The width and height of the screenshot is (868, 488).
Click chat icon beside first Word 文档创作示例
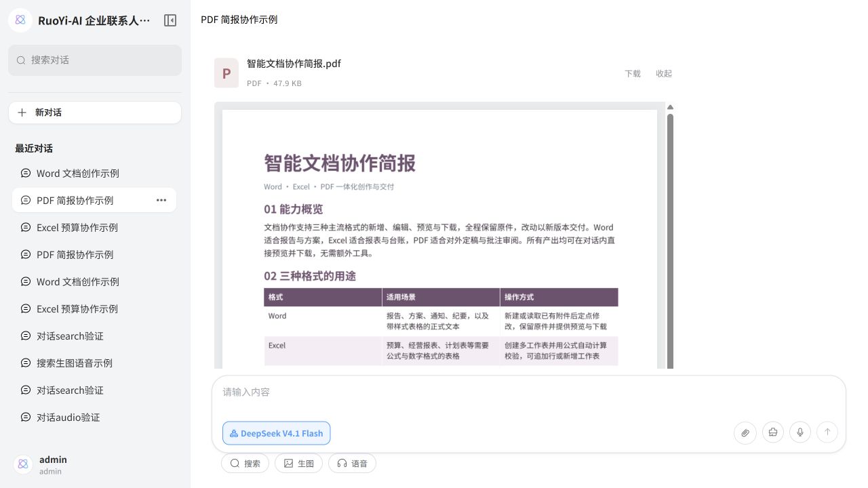pos(26,173)
